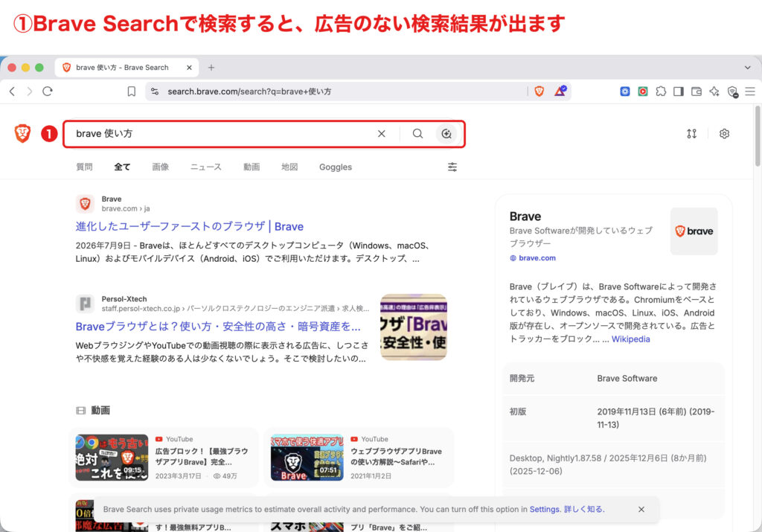Open the Extensions puzzle-piece icon
Viewport: 762px width, 532px height.
tap(661, 92)
